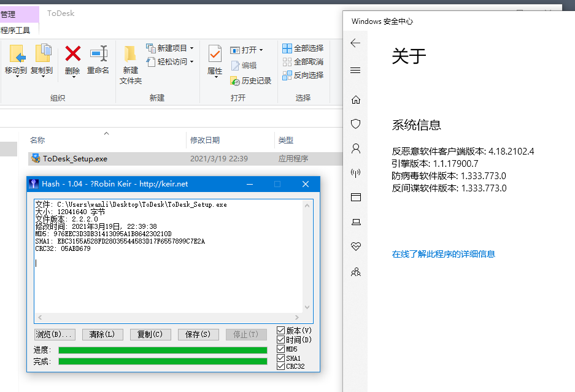Close the Hash window
The height and width of the screenshot is (392, 575).
306,184
